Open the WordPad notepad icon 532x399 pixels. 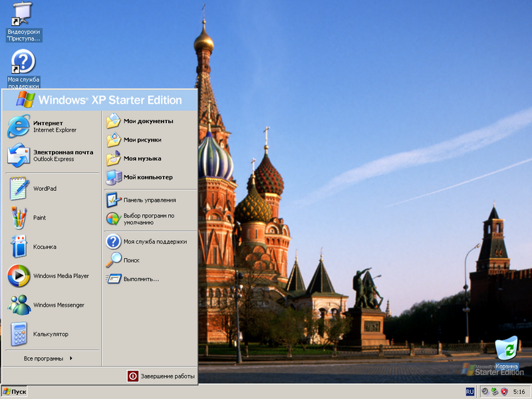pyautogui.click(x=19, y=188)
